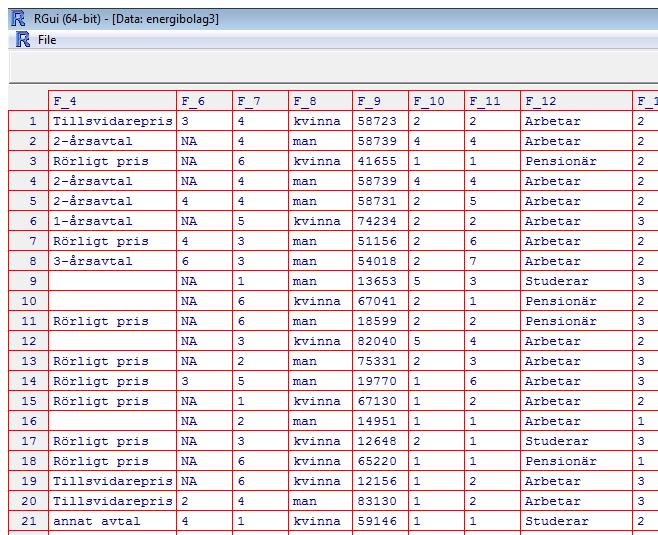The width and height of the screenshot is (658, 535).
Task: Select the value 12156 in F_9
Action: [x=381, y=481]
